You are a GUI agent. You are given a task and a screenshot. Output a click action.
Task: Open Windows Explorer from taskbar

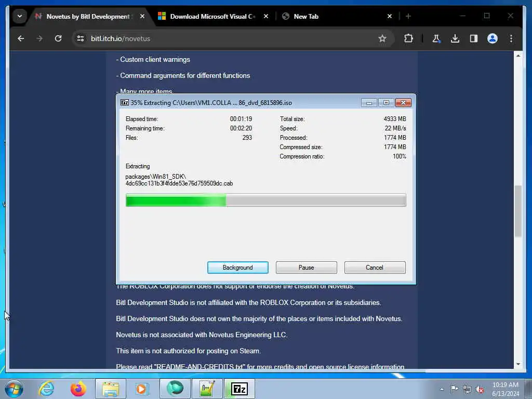point(111,389)
